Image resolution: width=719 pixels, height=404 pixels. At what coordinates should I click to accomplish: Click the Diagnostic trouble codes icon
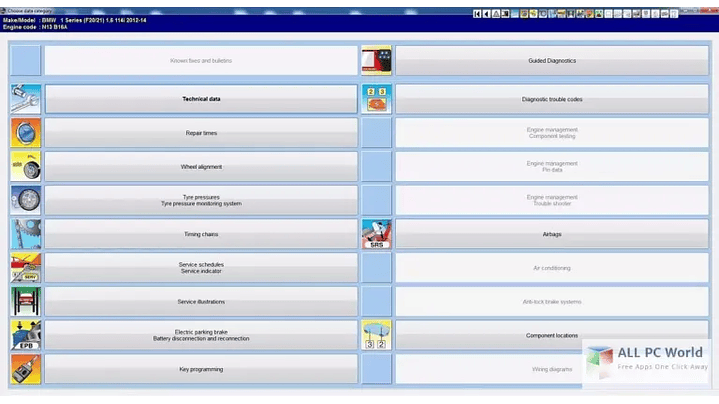click(x=376, y=99)
